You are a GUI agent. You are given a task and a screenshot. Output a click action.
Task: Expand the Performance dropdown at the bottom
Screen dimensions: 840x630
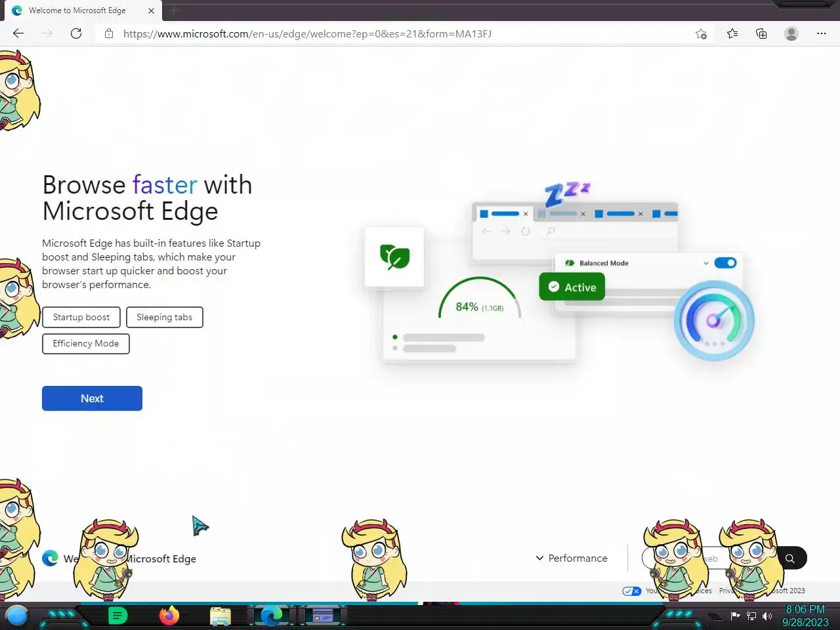pos(572,558)
